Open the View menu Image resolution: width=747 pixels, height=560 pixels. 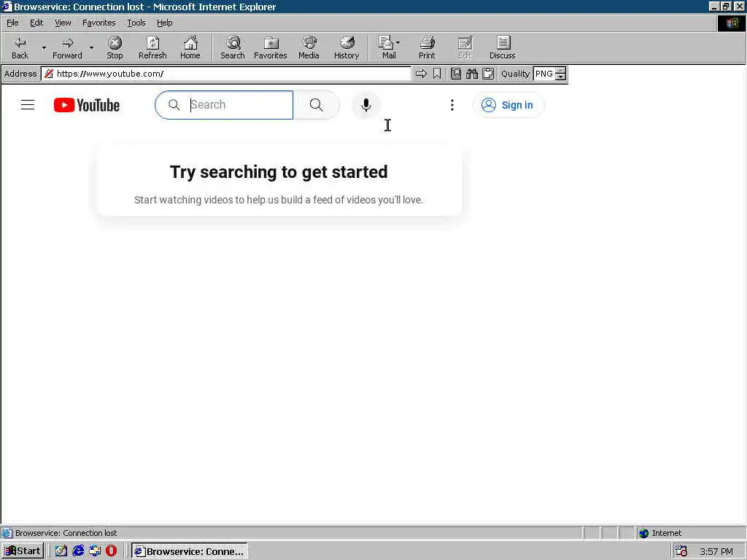click(63, 23)
